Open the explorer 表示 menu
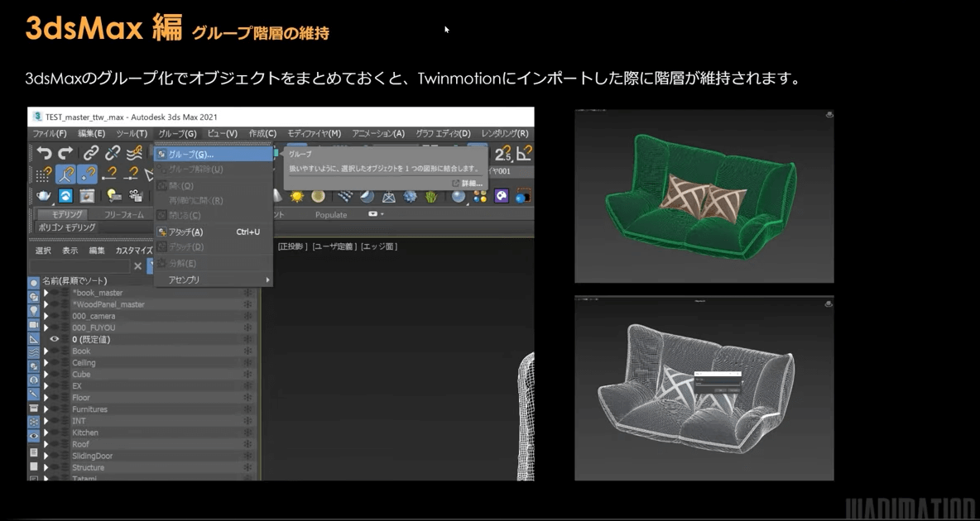The width and height of the screenshot is (980, 521). 70,251
